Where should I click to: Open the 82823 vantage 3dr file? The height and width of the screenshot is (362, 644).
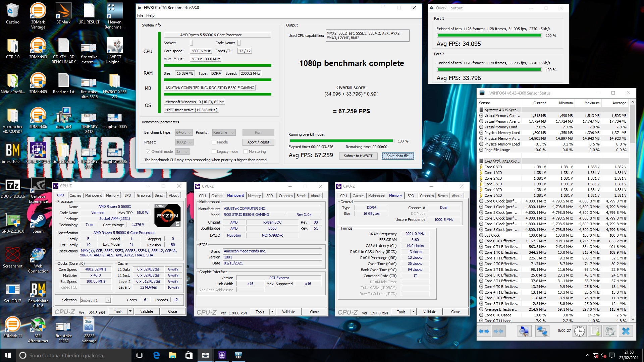tap(89, 330)
